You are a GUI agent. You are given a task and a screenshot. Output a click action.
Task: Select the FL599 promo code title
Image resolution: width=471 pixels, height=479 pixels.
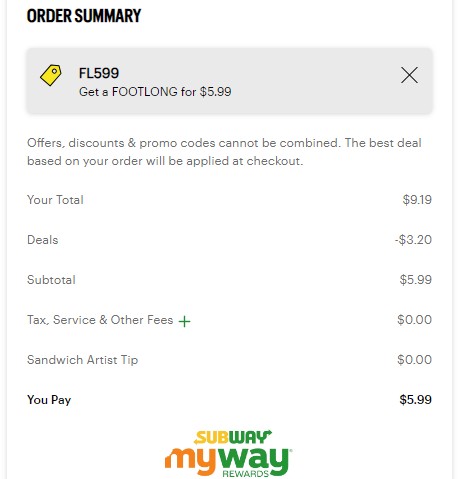pyautogui.click(x=99, y=73)
